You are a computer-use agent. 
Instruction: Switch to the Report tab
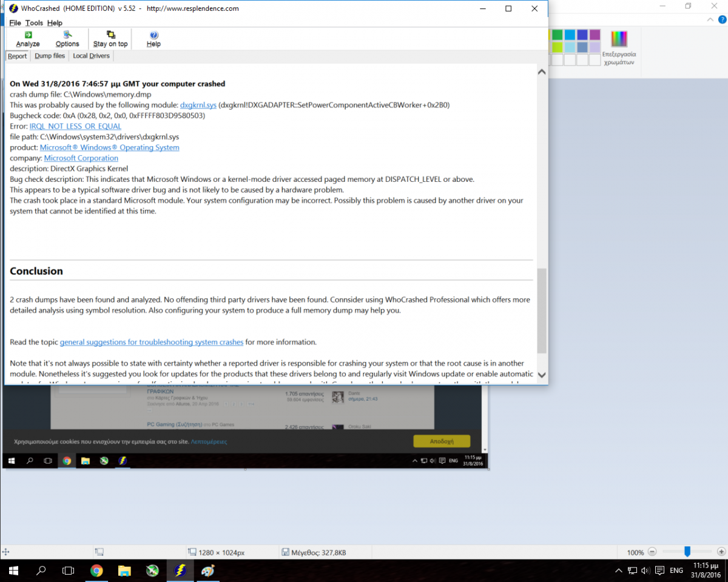pyautogui.click(x=17, y=56)
